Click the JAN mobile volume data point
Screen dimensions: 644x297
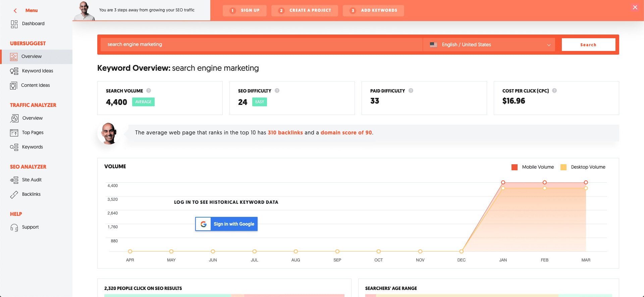pos(503,182)
